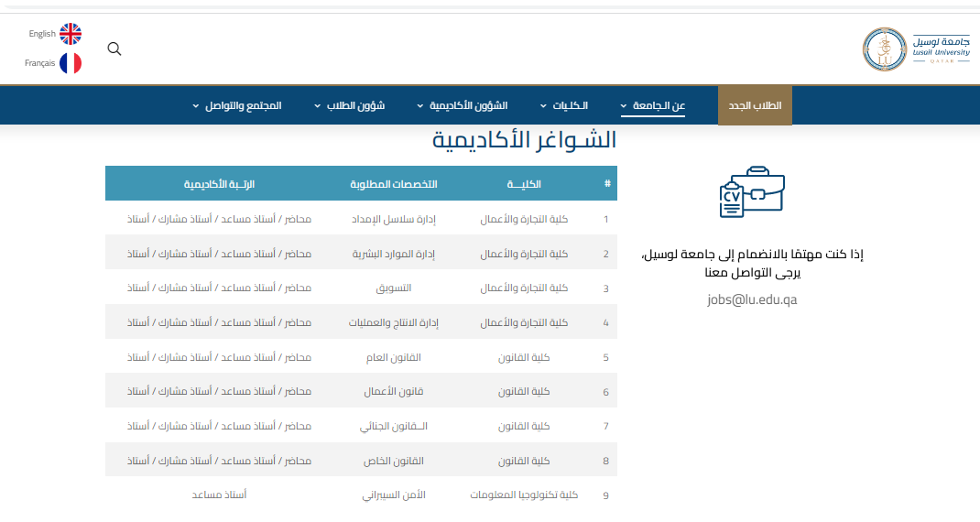Click the French flag icon
The width and height of the screenshot is (980, 522).
pyautogui.click(x=71, y=63)
